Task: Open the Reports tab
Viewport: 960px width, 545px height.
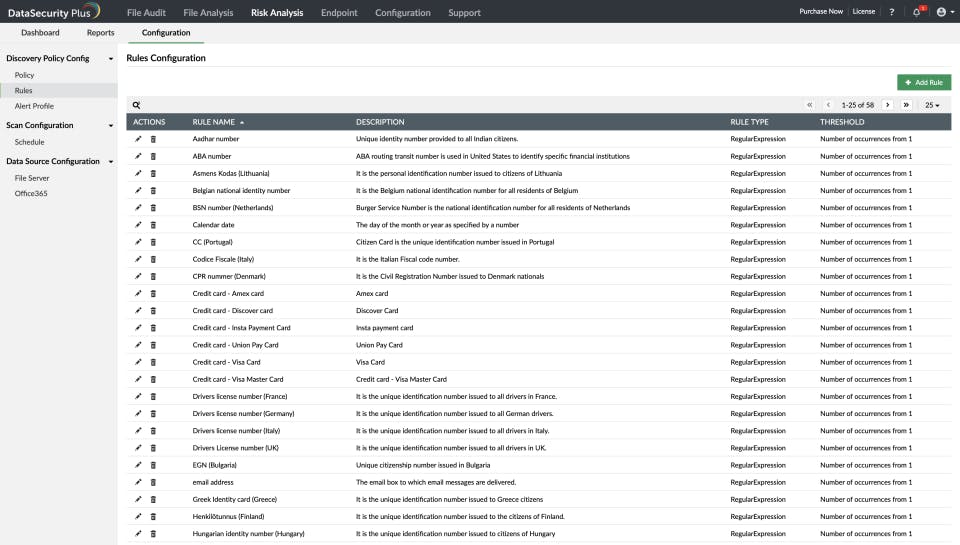Action: pos(100,33)
